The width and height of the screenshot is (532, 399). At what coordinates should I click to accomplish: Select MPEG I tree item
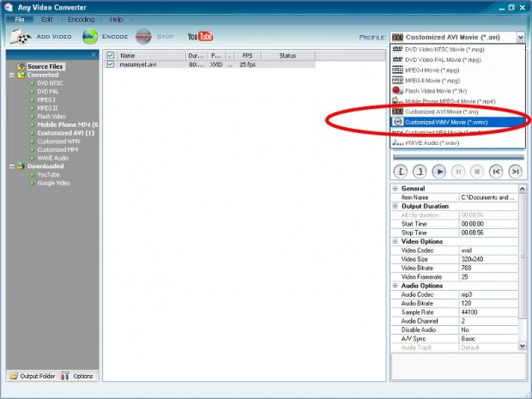[x=46, y=100]
